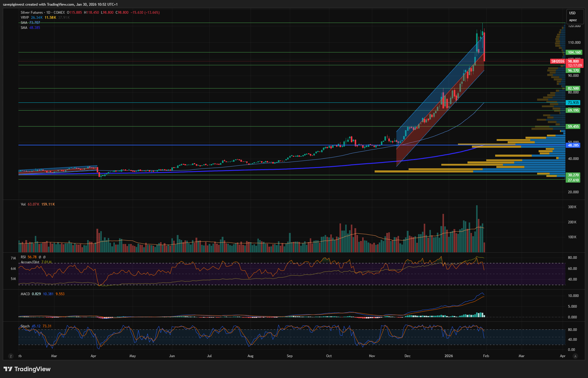The height and width of the screenshot is (378, 588).
Task: Click the MACD indicator legend label
Action: [25, 294]
